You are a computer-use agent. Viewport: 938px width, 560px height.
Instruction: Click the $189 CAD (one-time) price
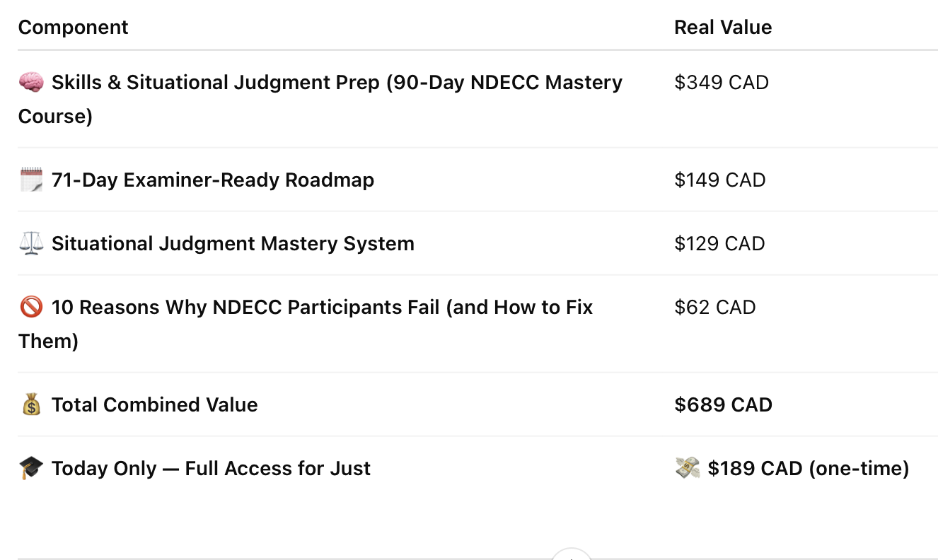808,469
